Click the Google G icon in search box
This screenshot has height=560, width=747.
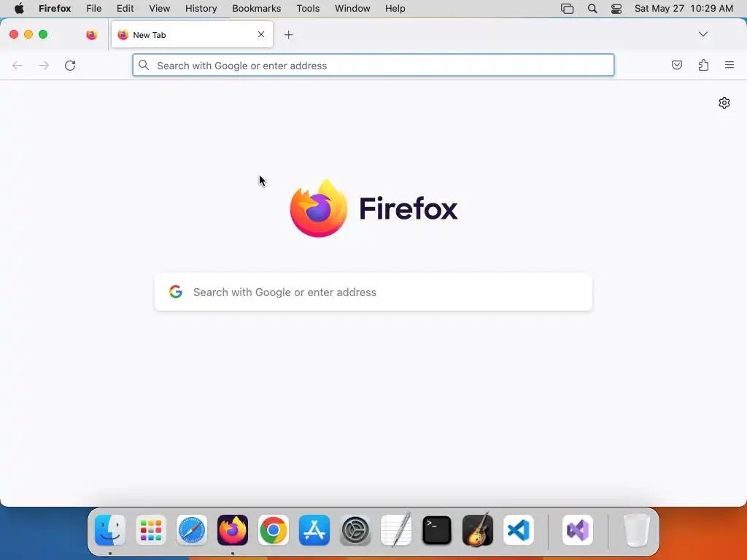pyautogui.click(x=176, y=292)
